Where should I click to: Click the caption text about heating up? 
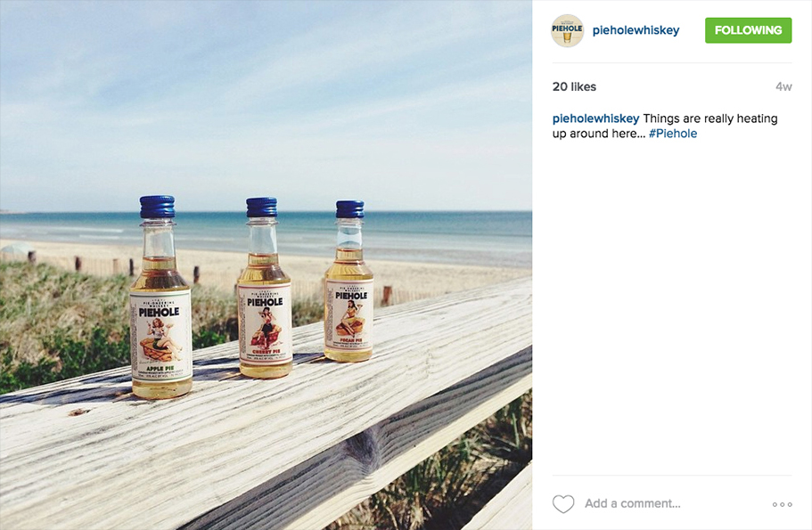pyautogui.click(x=666, y=126)
